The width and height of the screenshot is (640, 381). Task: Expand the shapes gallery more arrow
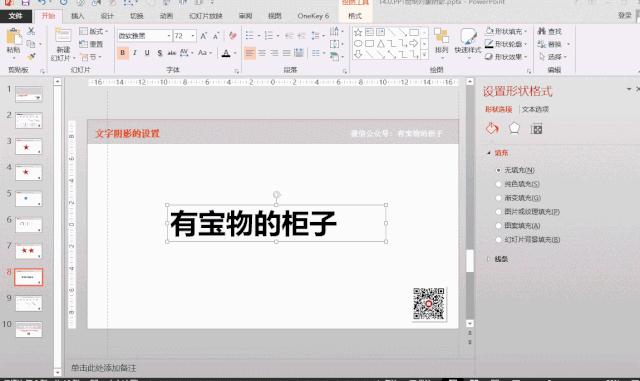coord(424,54)
